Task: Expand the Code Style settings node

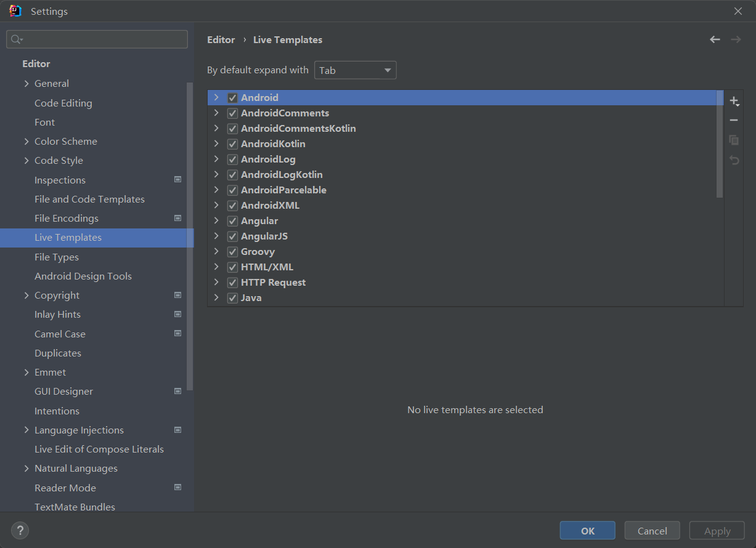Action: point(26,161)
